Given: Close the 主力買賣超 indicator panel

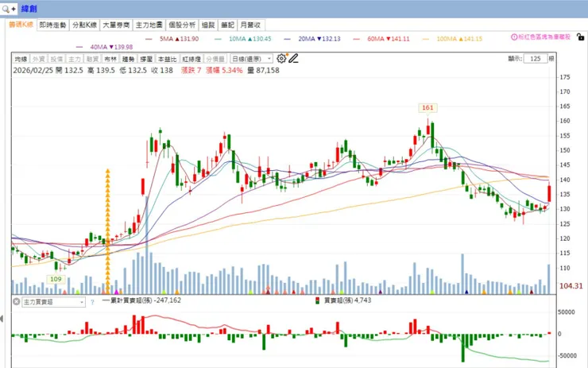Looking at the screenshot, I should [x=16, y=301].
